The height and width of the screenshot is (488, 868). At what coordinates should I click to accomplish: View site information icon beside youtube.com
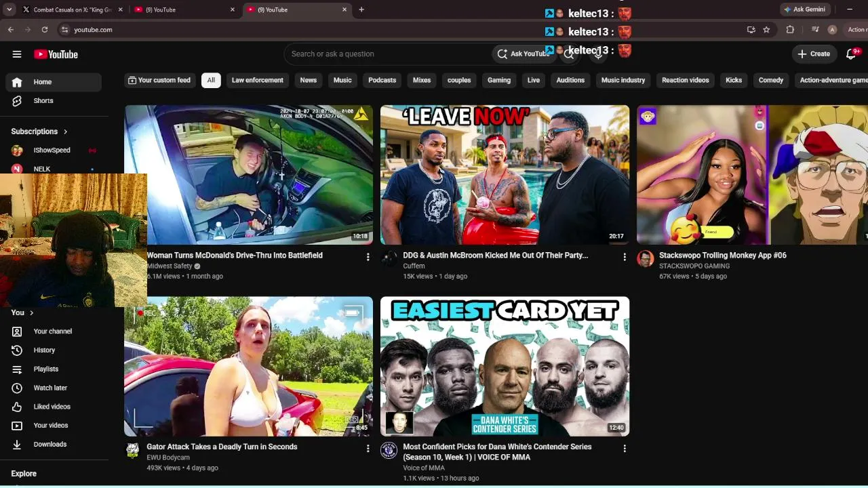[64, 30]
